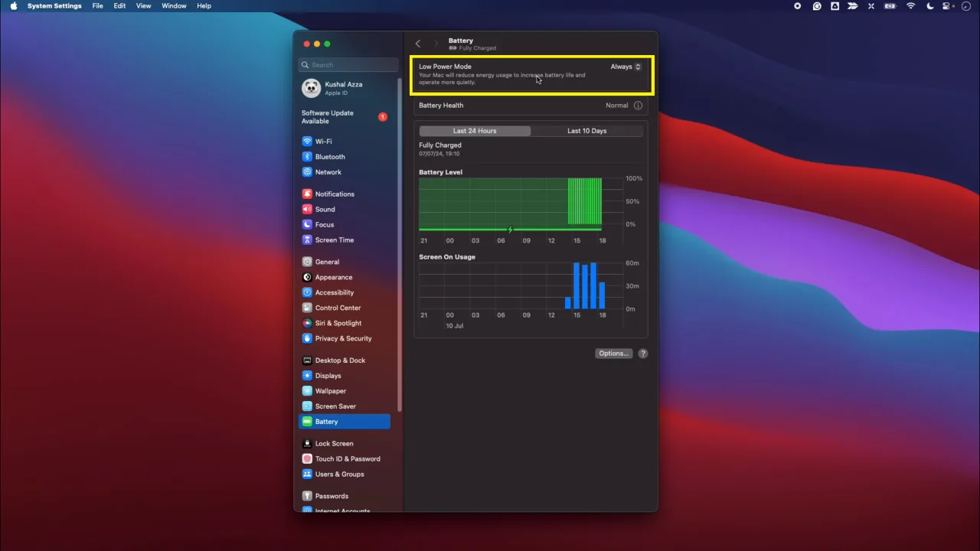Open Wi-Fi settings in the sidebar
This screenshot has height=551, width=980.
(x=323, y=141)
